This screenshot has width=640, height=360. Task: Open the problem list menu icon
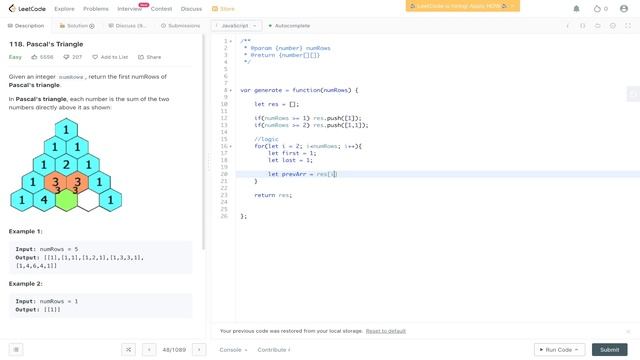16,350
